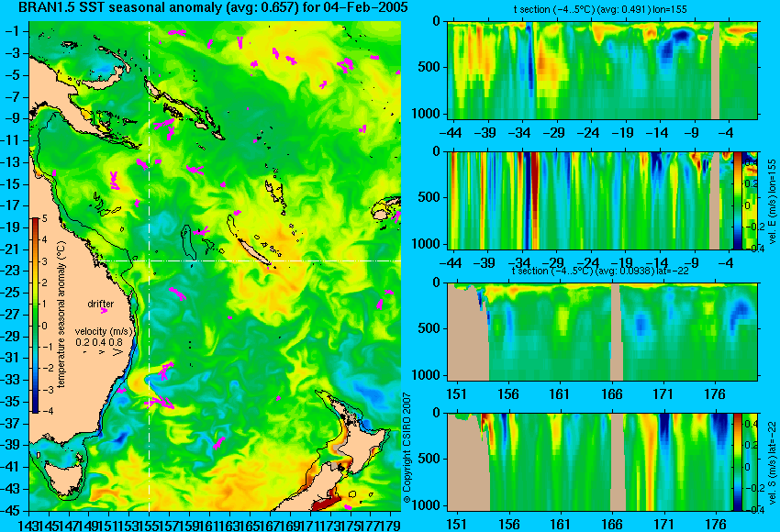
Task: Click the heading 't section (-4..5°C) (avg: 0.491) lon=155'
Action: pyautogui.click(x=600, y=9)
